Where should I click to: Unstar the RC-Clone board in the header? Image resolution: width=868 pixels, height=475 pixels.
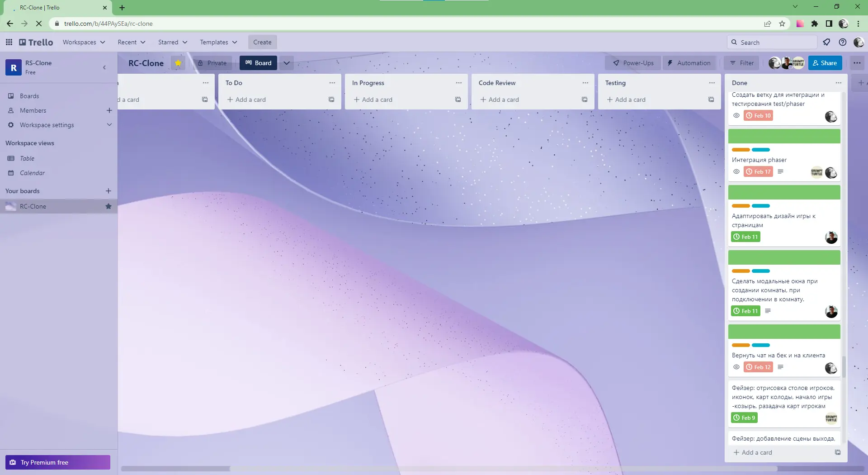click(x=178, y=62)
